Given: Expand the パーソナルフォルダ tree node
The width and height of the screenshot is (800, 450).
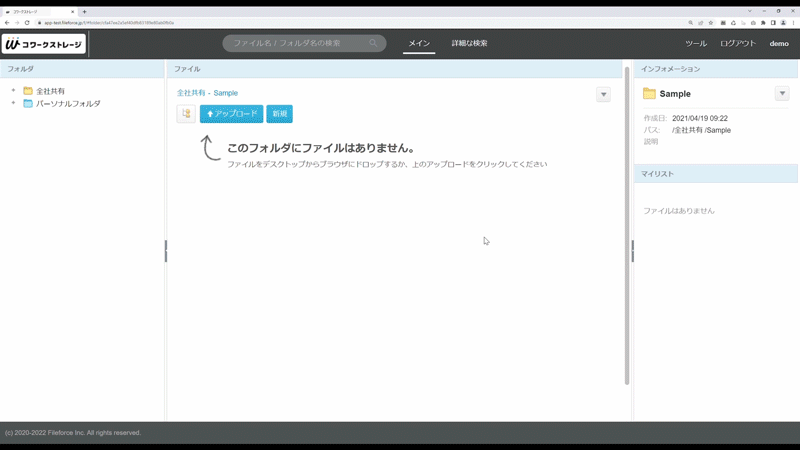Looking at the screenshot, I should click(13, 103).
